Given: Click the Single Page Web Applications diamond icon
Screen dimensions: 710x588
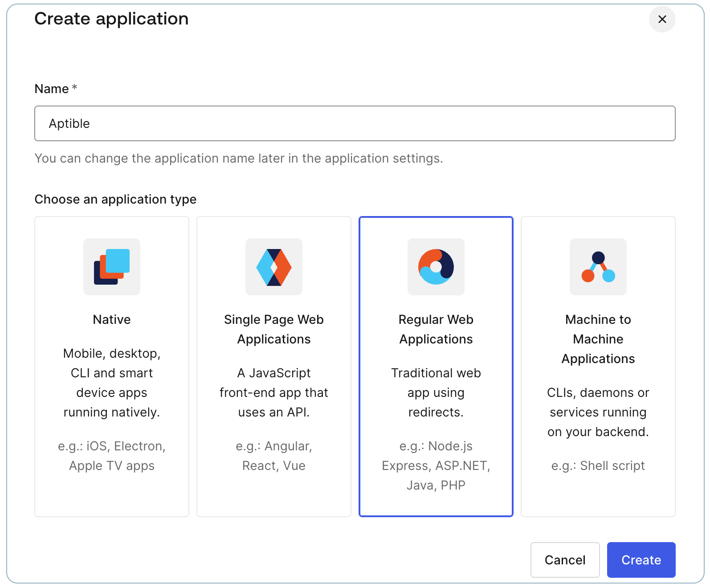Looking at the screenshot, I should tap(274, 267).
